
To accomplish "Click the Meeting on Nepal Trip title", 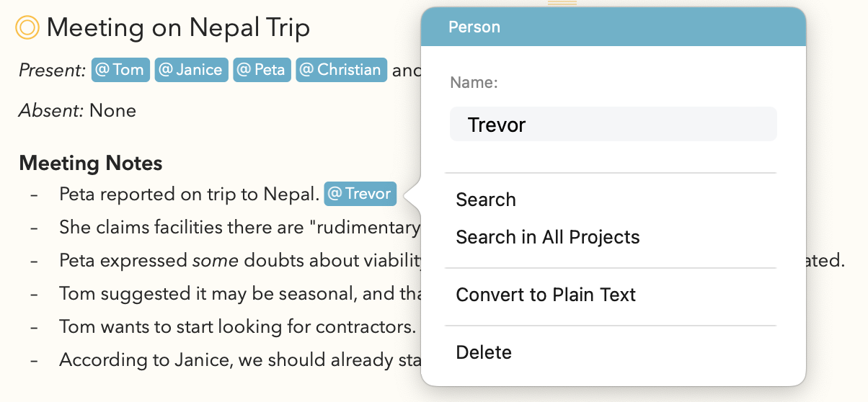I will pyautogui.click(x=178, y=28).
